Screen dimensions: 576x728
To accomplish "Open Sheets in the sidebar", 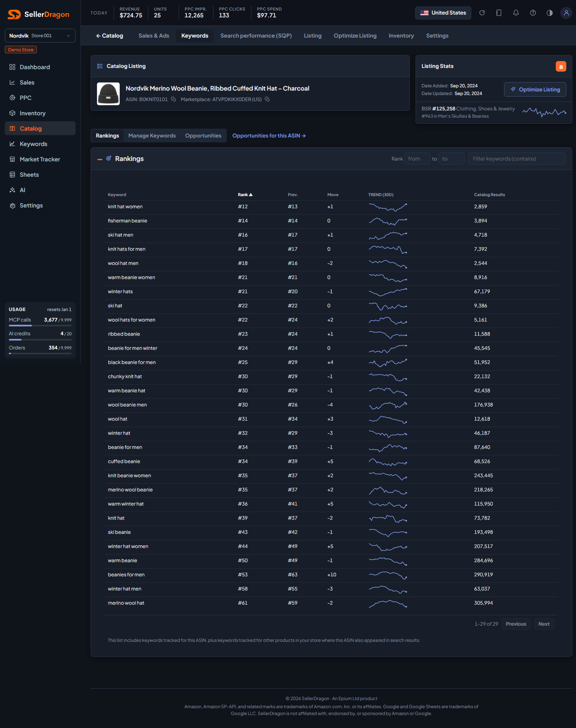I will 40,175.
